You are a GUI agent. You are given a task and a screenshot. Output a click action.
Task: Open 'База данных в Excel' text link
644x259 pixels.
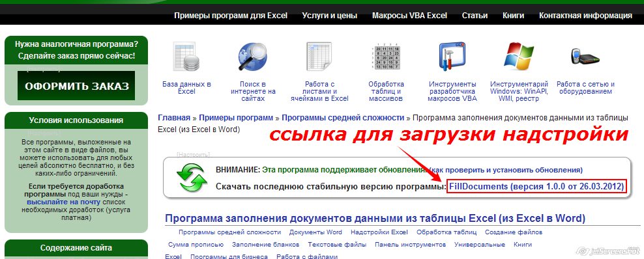pyautogui.click(x=186, y=88)
